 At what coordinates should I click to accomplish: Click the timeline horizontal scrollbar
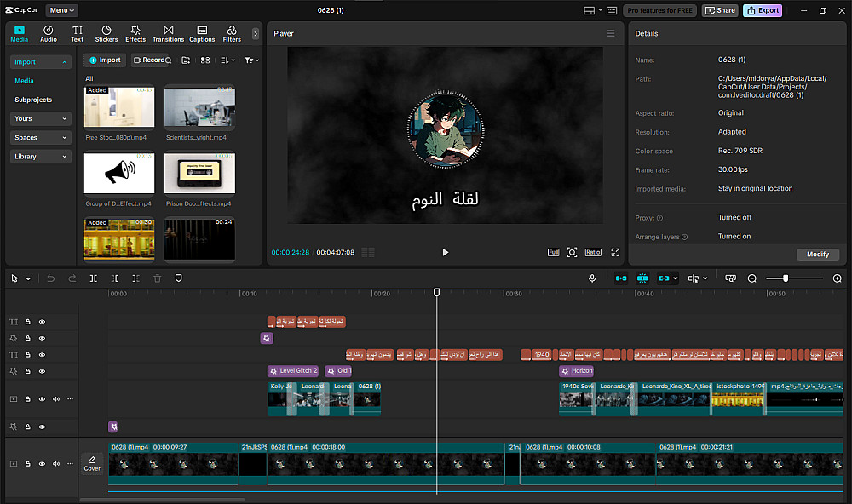tap(163, 500)
